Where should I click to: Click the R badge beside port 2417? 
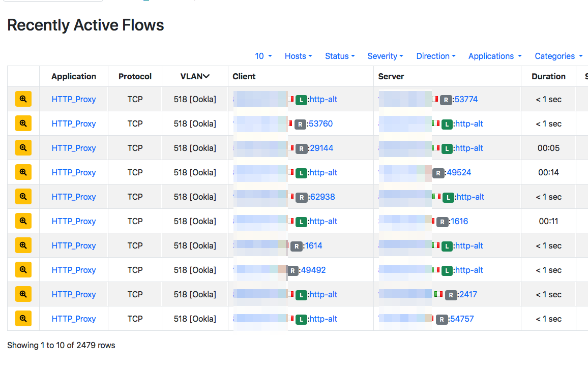tap(451, 295)
